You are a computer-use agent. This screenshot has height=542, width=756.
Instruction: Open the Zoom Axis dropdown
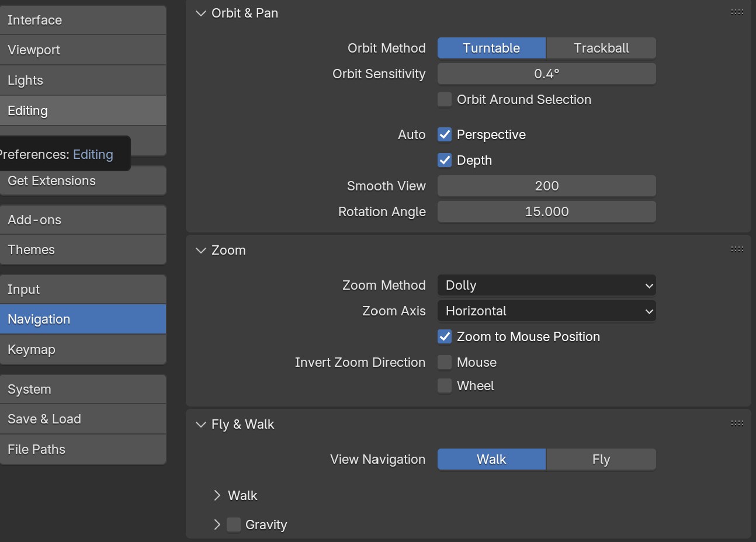pyautogui.click(x=547, y=311)
